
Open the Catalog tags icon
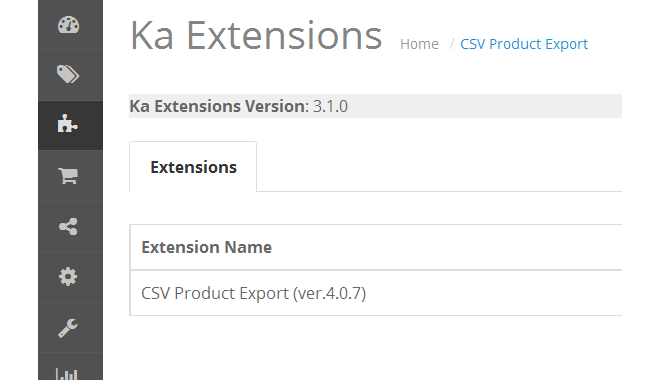click(x=68, y=74)
